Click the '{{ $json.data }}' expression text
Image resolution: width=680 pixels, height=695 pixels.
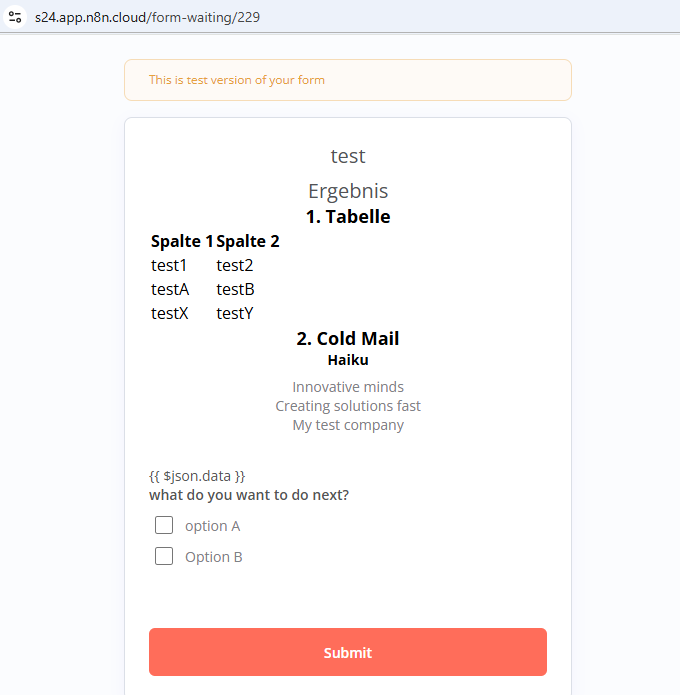pyautogui.click(x=197, y=476)
